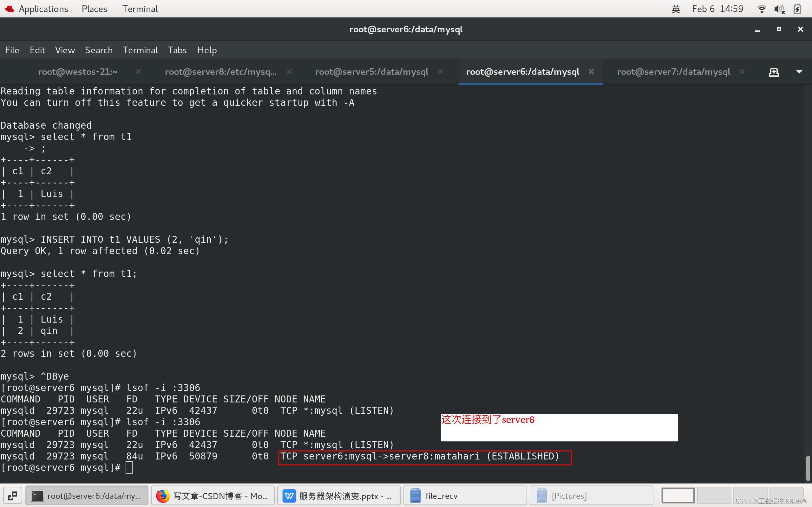The width and height of the screenshot is (812, 507).
Task: Close the root@server6 terminal tab
Action: pyautogui.click(x=591, y=72)
